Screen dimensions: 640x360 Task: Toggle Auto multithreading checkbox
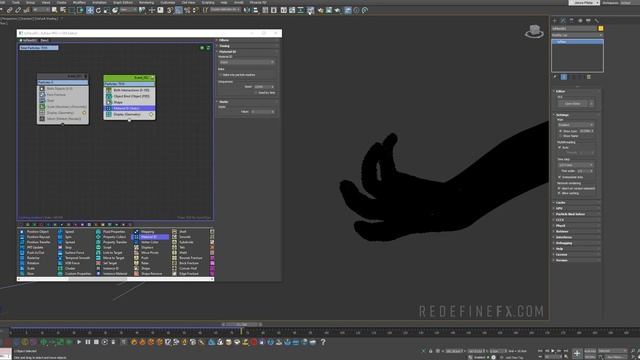coord(560,147)
